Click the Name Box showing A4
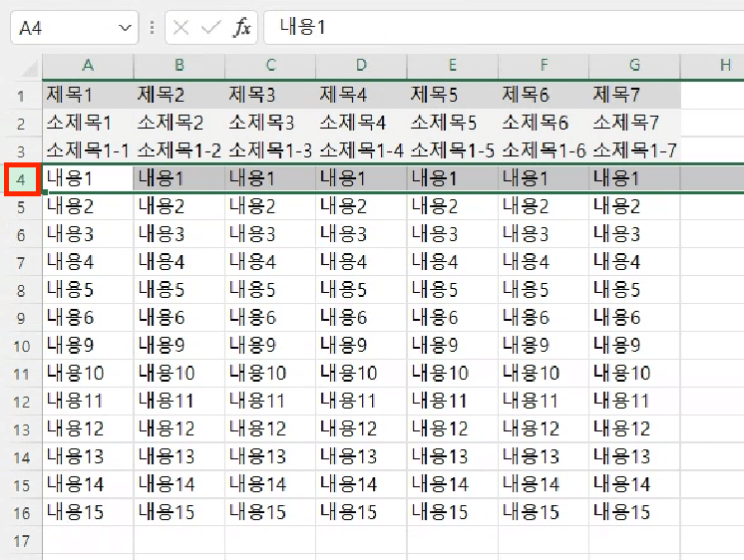Image resolution: width=744 pixels, height=560 pixels. coord(74,28)
